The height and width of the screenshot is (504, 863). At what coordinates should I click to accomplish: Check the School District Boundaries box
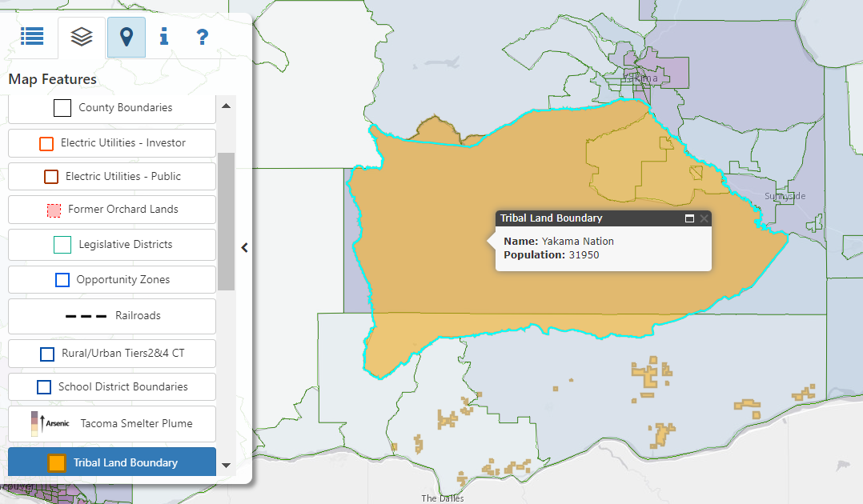[x=44, y=387]
